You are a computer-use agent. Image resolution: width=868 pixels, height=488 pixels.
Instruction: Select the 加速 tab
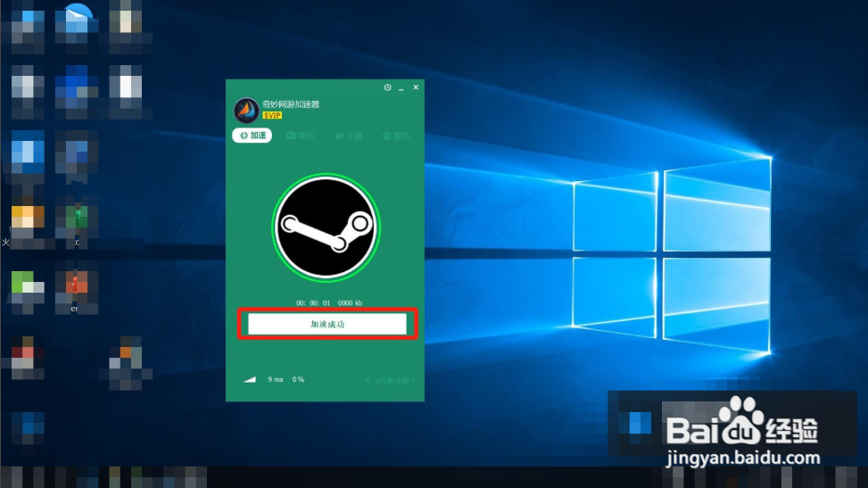click(252, 136)
